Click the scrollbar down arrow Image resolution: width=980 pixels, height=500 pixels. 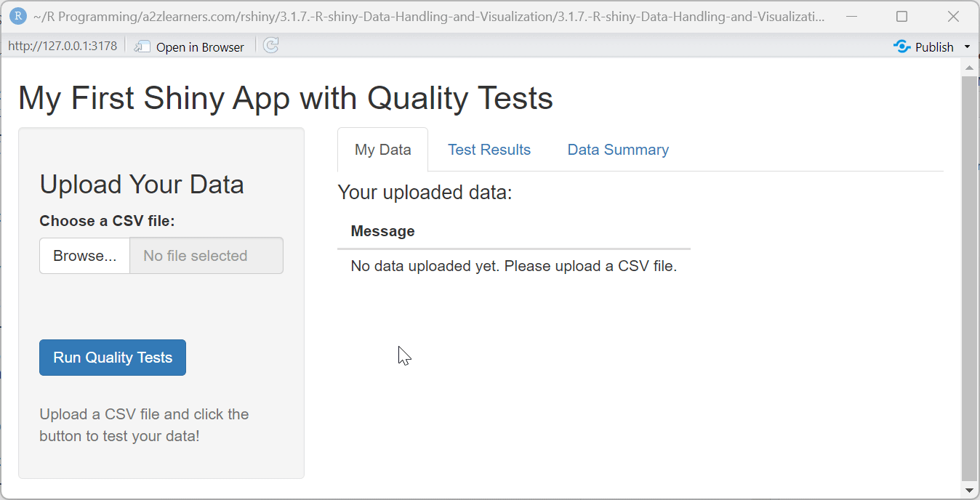970,491
